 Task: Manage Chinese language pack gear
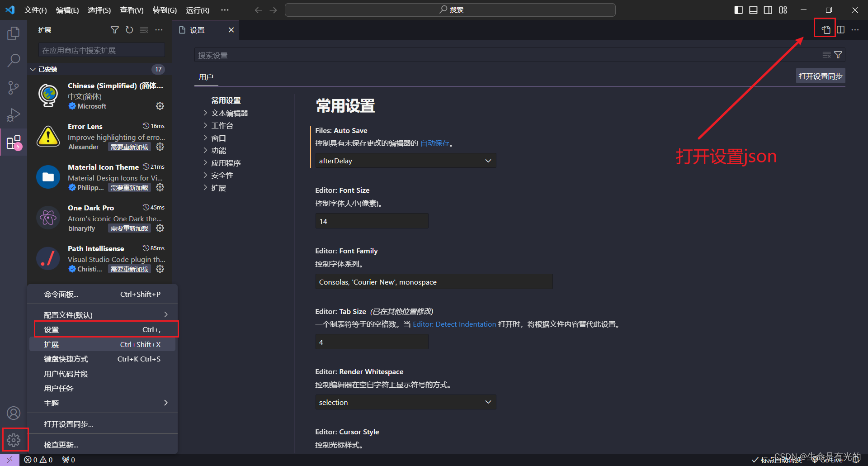[x=160, y=106]
